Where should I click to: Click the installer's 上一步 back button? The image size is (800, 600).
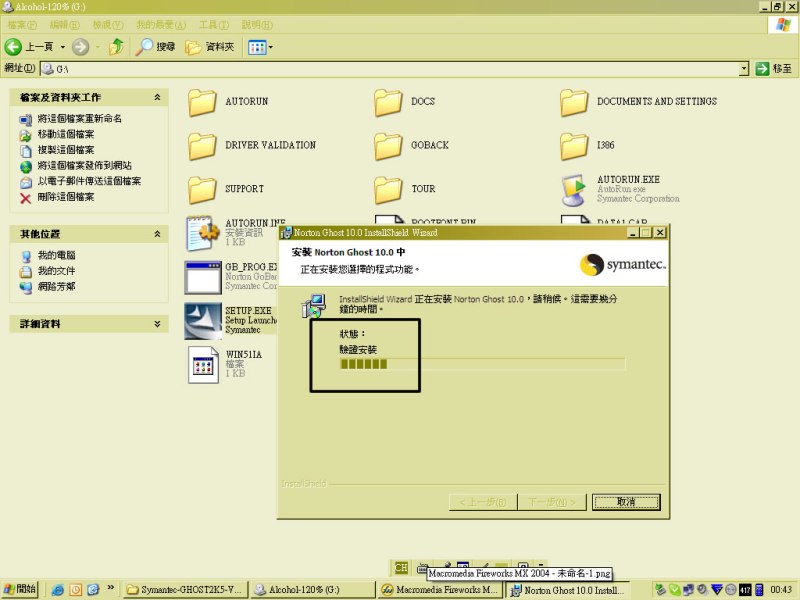coord(483,502)
